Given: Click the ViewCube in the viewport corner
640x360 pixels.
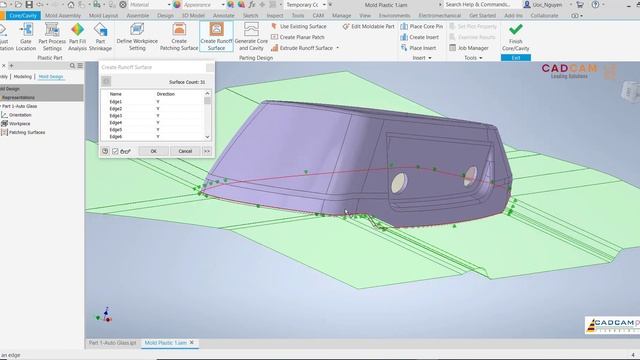Looking at the screenshot, I should [631, 91].
